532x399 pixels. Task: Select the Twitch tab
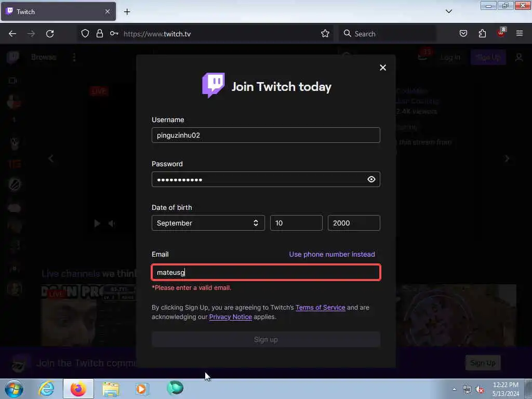pos(58,11)
